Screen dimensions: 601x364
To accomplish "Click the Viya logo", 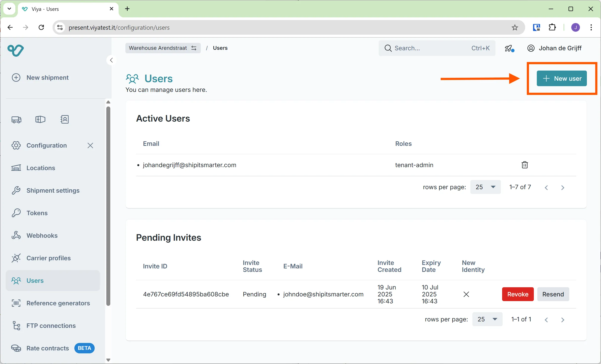I will [15, 50].
